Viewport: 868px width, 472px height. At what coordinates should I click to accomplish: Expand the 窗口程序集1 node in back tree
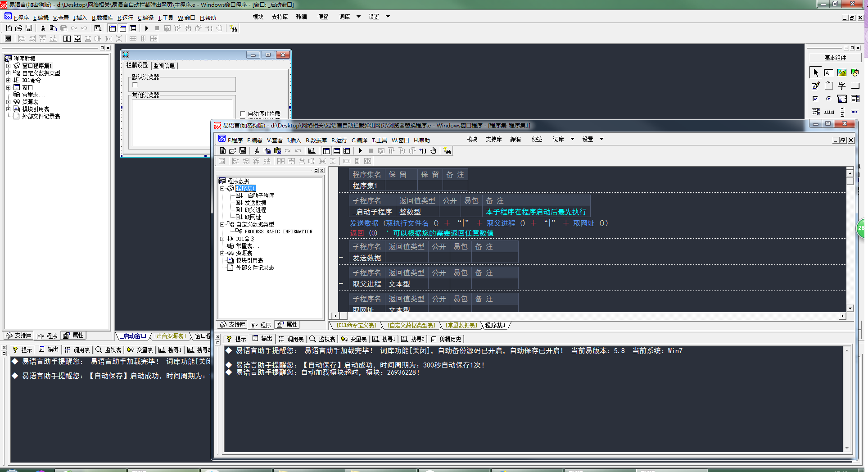(x=8, y=66)
